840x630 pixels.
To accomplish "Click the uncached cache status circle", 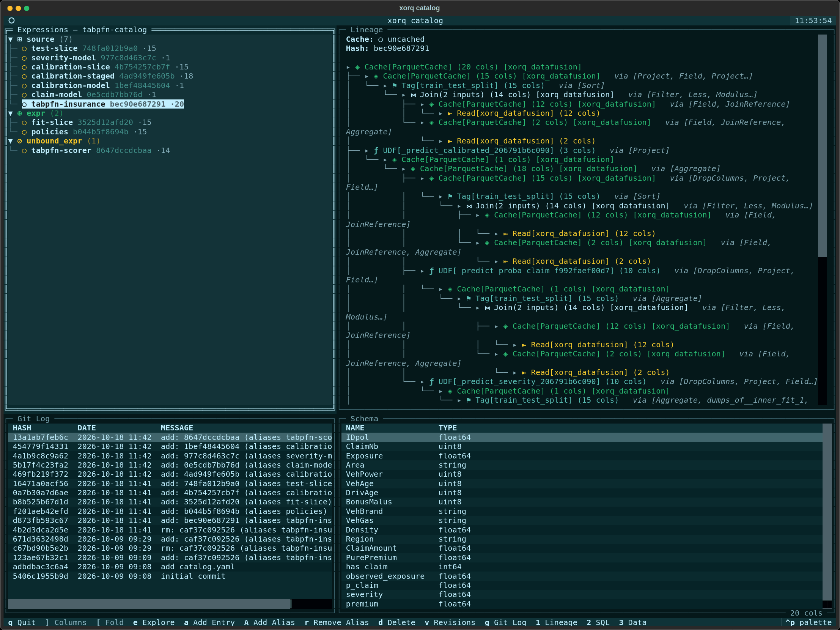I will click(x=381, y=39).
